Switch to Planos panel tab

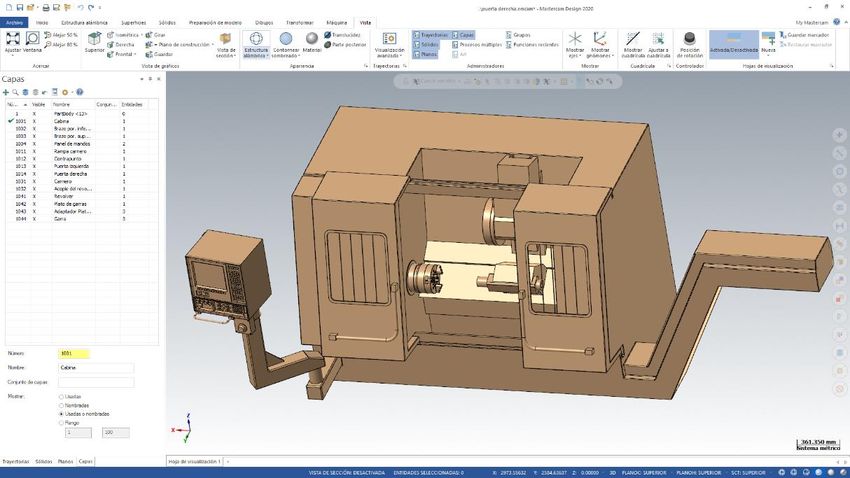tap(65, 461)
